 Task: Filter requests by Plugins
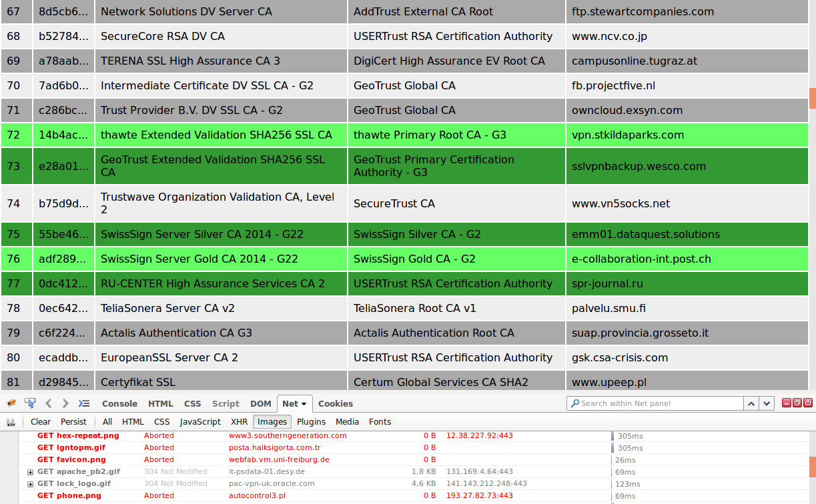312,422
